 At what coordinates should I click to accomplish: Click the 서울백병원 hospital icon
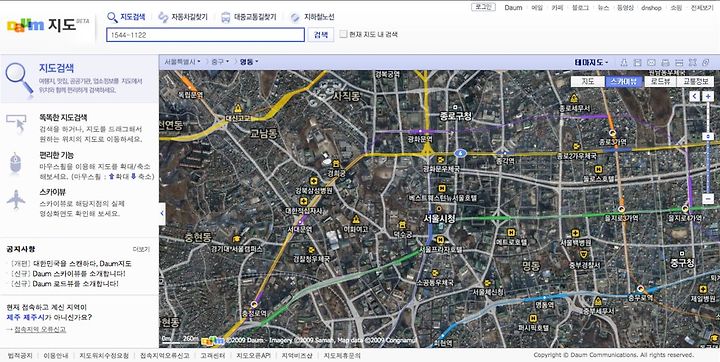(575, 233)
